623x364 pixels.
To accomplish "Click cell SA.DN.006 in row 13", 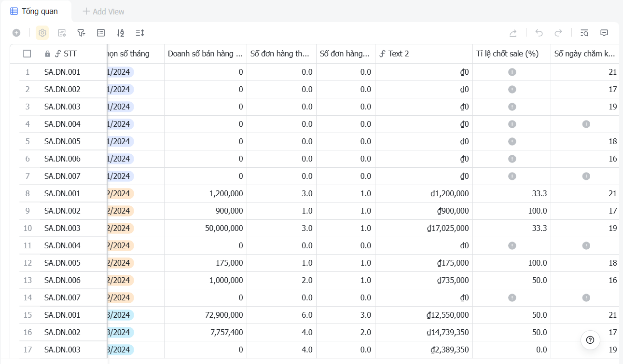I will point(73,280).
